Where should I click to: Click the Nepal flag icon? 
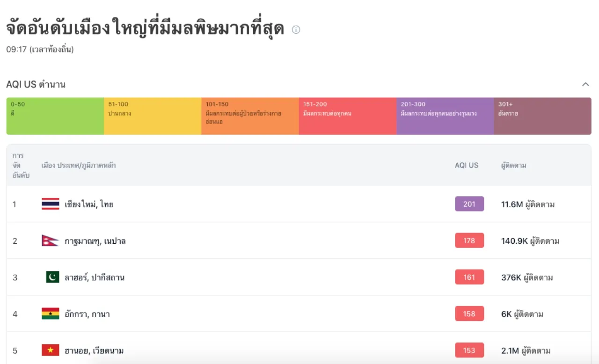point(50,240)
